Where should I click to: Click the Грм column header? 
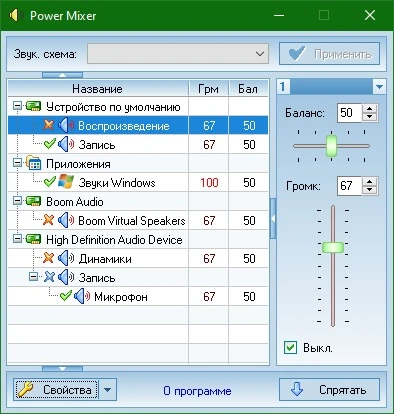tap(208, 89)
